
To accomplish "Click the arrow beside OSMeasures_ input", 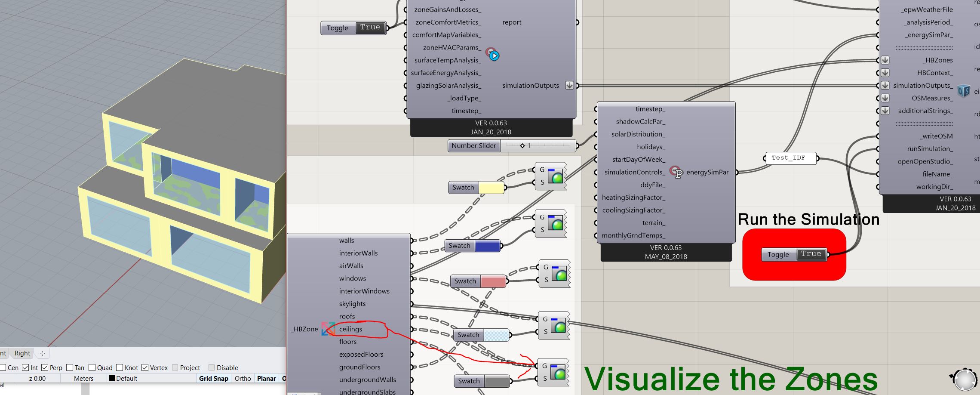I will click(x=885, y=98).
